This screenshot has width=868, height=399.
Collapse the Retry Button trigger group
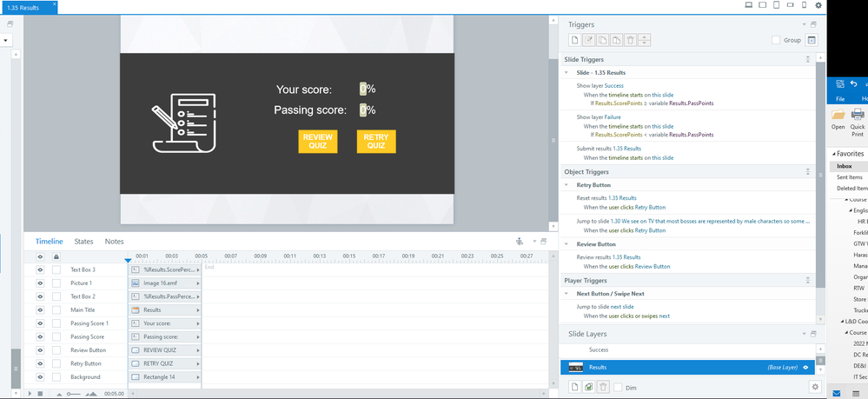[567, 185]
